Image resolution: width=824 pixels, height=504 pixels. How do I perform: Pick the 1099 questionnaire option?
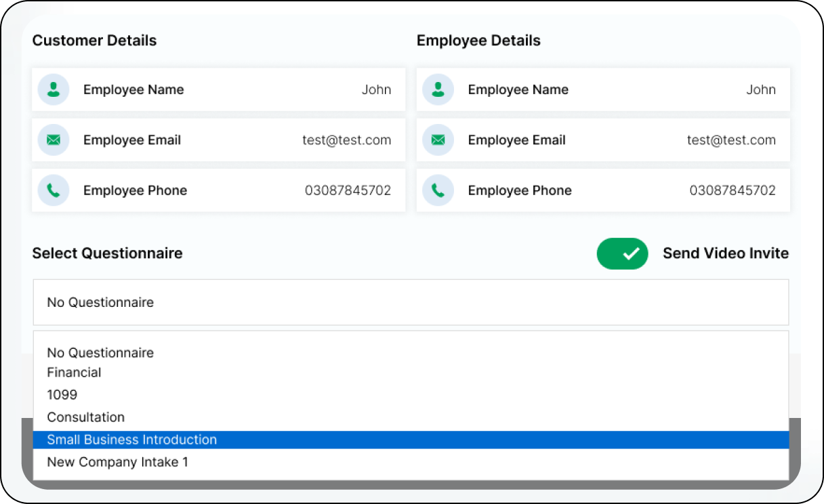(x=62, y=394)
